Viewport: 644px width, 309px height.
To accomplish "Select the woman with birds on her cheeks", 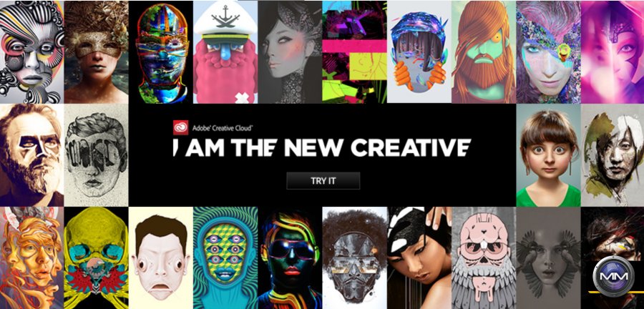I will (548, 258).
